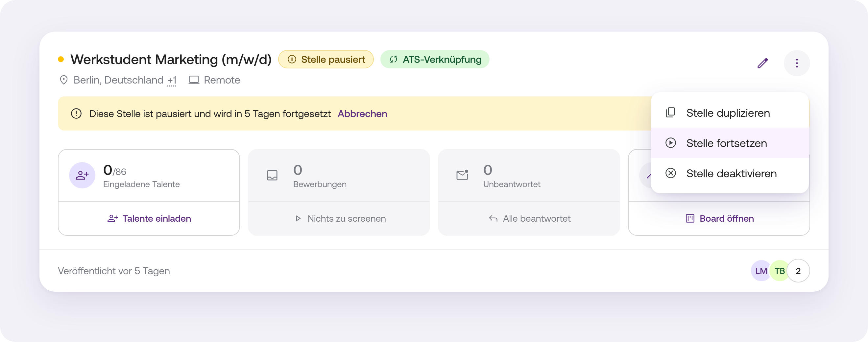Image resolution: width=868 pixels, height=342 pixels.
Task: Open the board via Board öffnen
Action: [x=719, y=218]
